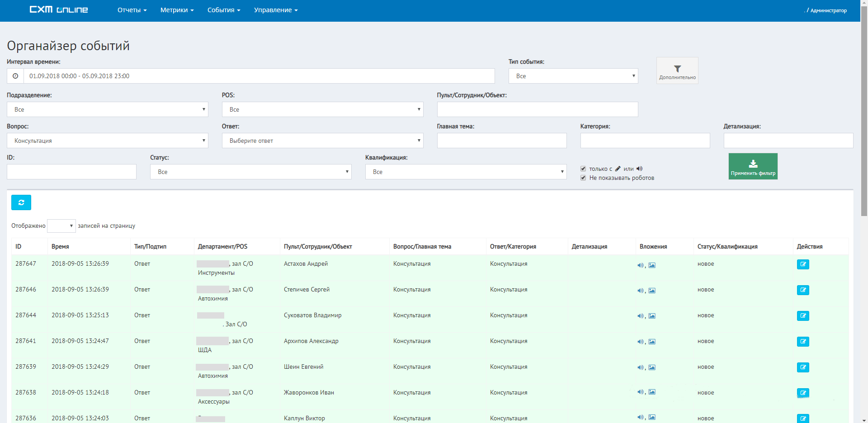Play audio attachment for Шеин Евгений row

point(640,367)
